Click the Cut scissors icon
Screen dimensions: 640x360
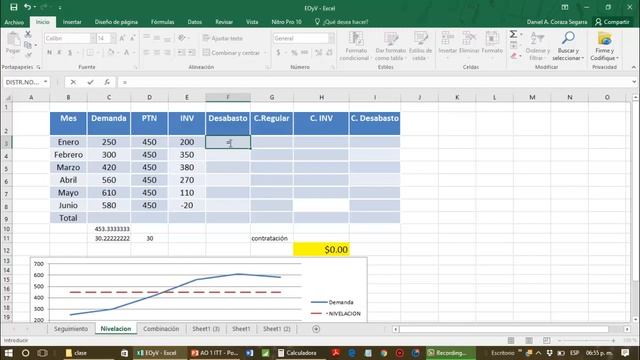(28, 34)
